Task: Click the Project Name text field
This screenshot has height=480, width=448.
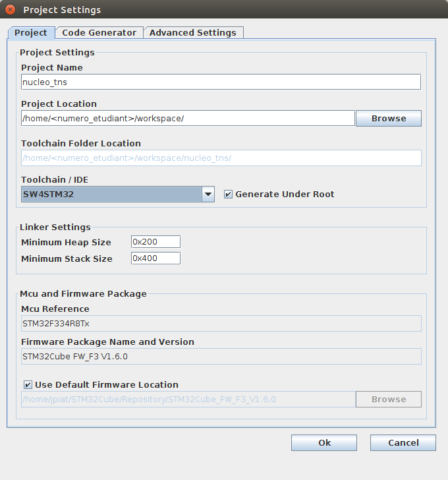Action: [221, 82]
